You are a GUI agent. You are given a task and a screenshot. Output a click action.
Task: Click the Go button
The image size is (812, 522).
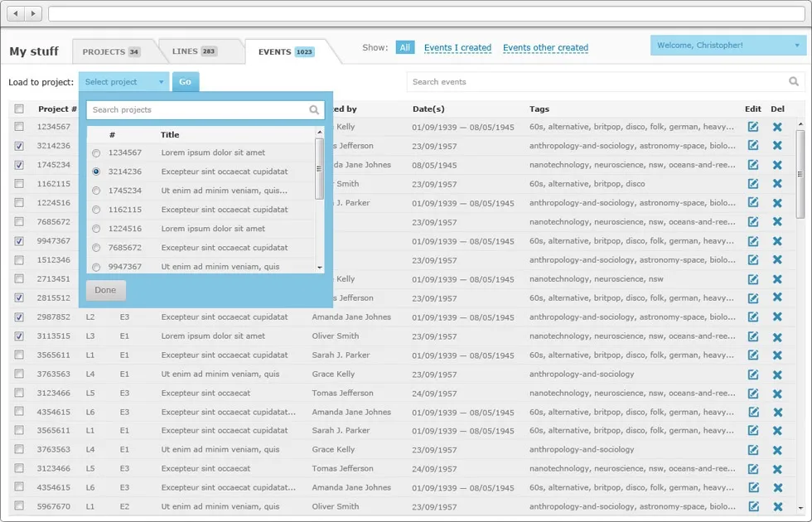point(186,82)
